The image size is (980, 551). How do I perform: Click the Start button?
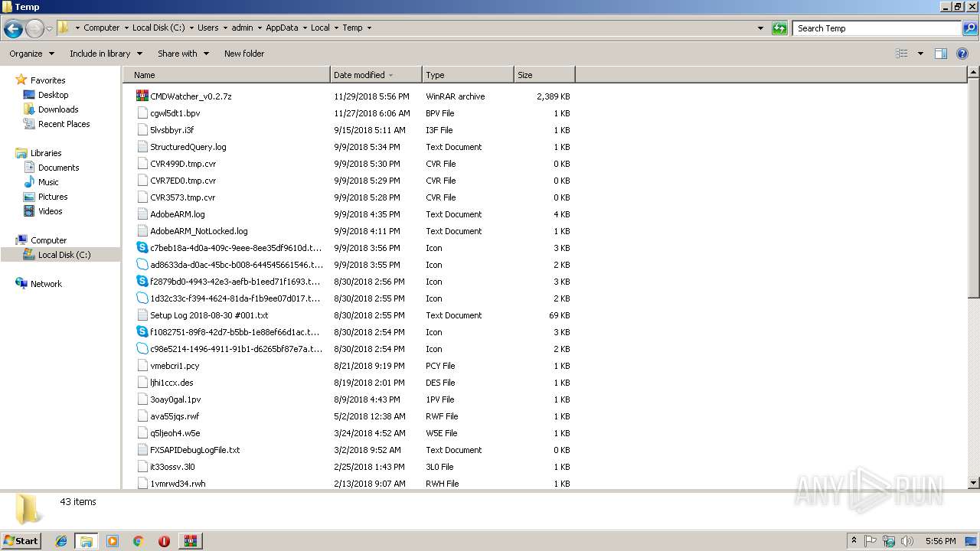[x=21, y=541]
